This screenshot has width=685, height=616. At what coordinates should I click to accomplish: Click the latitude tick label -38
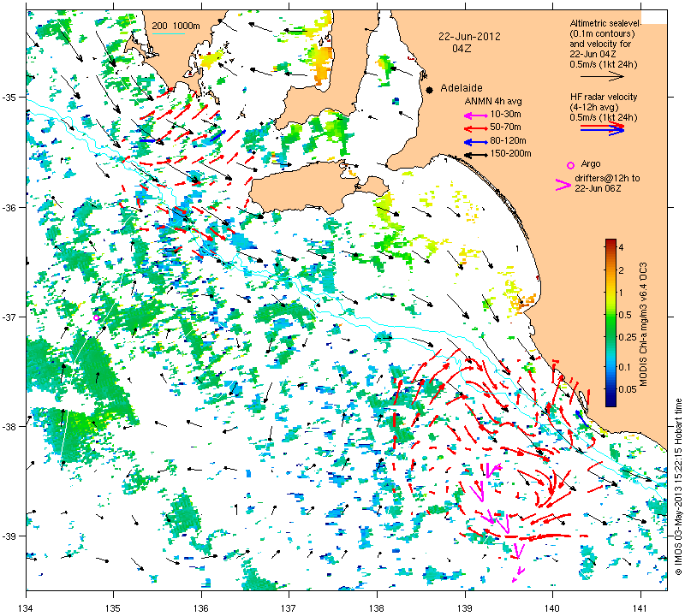[x=14, y=427]
